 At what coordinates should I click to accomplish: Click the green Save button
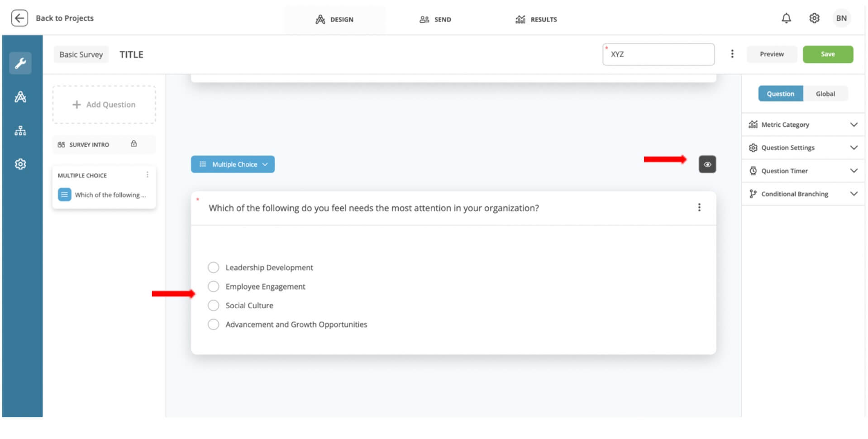click(828, 54)
